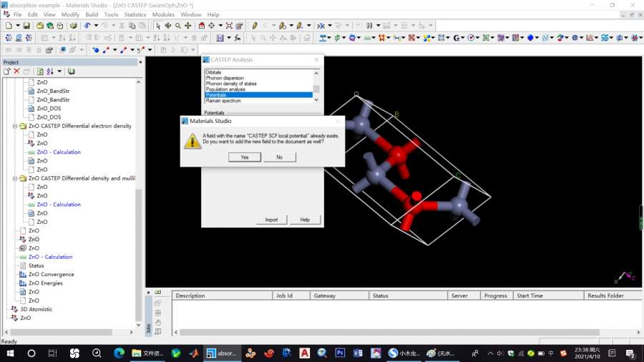
Task: Click the Reset View home icon
Action: click(201, 26)
